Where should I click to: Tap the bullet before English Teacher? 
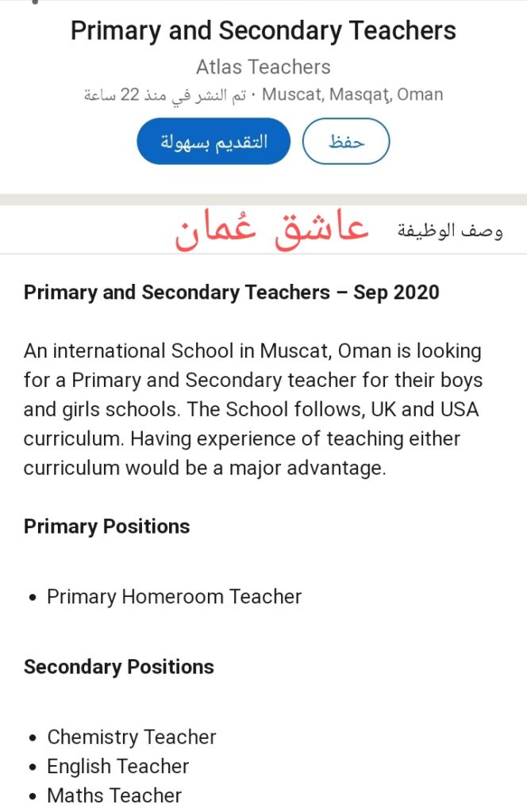pos(33,767)
